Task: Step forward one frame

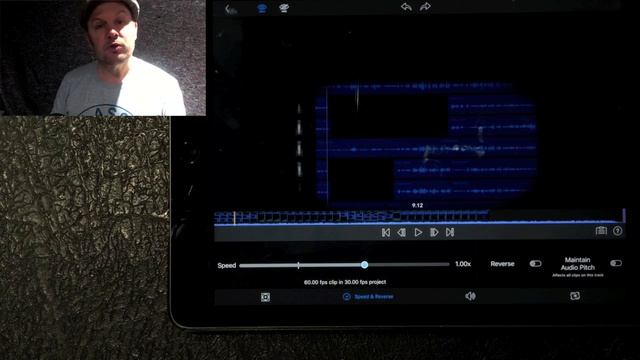Action: pos(434,232)
